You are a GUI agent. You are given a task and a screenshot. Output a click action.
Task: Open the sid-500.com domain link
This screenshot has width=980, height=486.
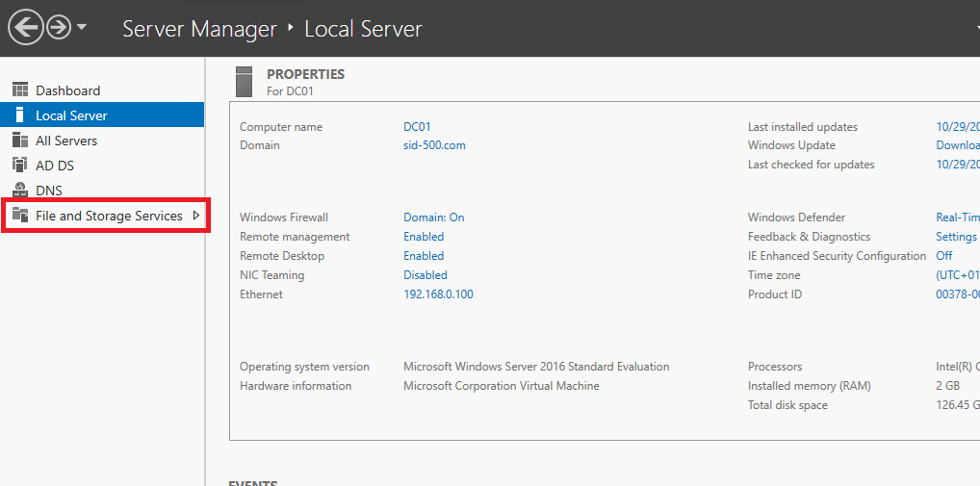point(434,145)
